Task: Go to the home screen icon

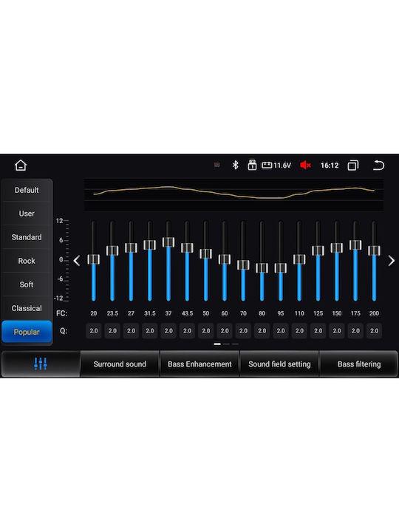Action: tap(21, 166)
